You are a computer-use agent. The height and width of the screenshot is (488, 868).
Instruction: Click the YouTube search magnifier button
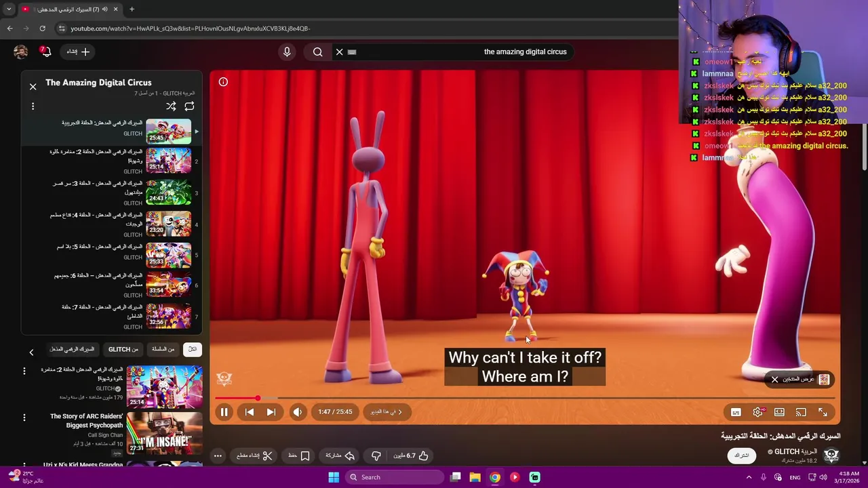point(317,52)
